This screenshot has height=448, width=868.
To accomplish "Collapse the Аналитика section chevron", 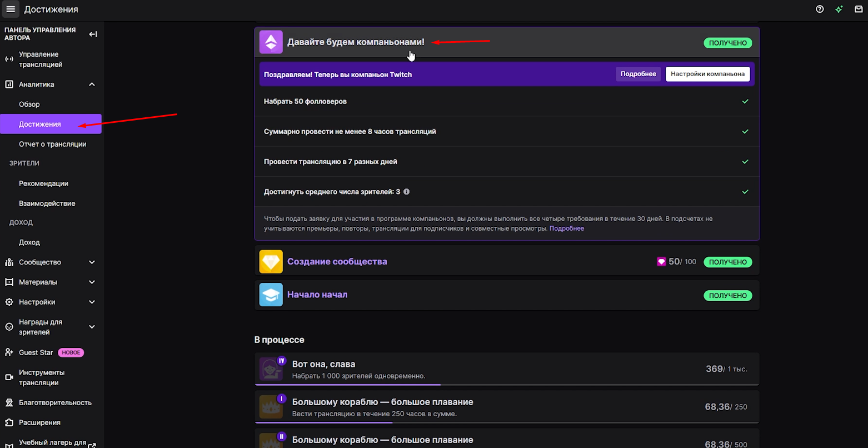I will point(92,84).
